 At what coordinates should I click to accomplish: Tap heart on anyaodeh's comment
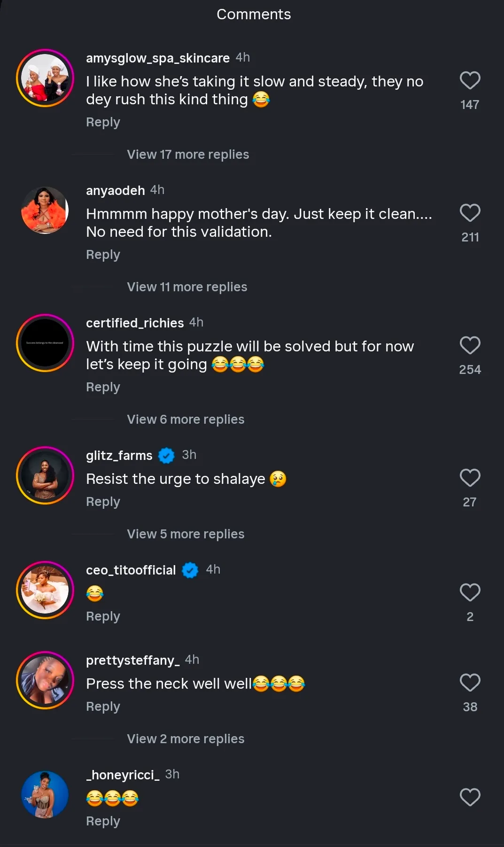[470, 213]
